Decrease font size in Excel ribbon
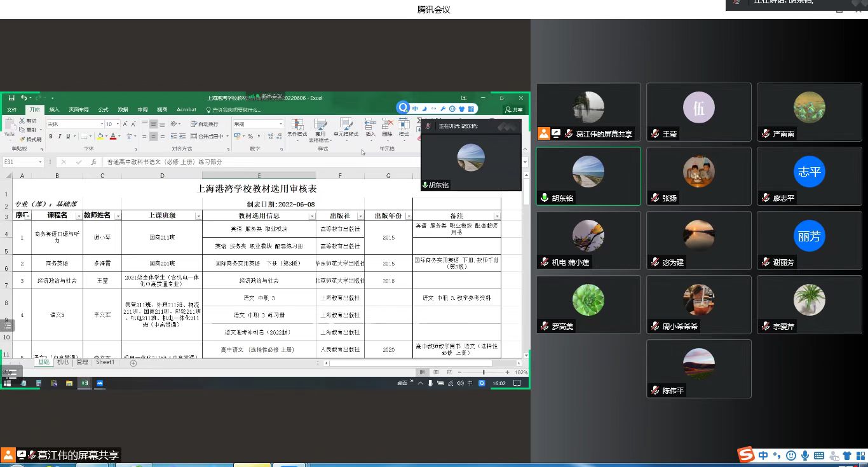The height and width of the screenshot is (467, 868). pos(133,124)
